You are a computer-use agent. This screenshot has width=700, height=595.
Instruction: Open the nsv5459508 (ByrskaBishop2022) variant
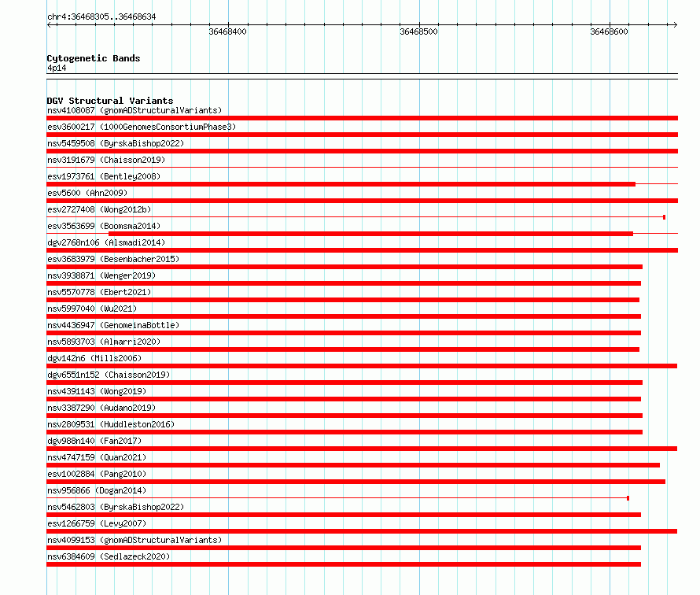tap(116, 143)
